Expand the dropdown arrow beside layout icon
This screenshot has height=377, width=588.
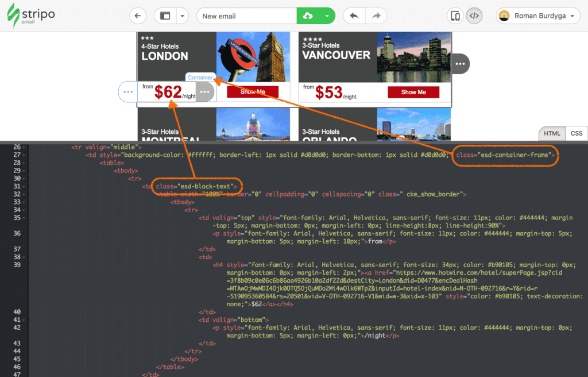(182, 16)
